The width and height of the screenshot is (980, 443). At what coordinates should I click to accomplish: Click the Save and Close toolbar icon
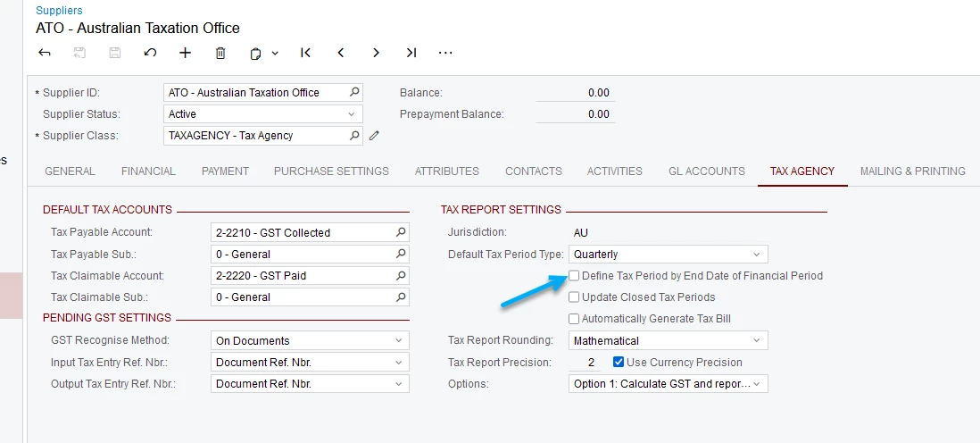coord(79,54)
